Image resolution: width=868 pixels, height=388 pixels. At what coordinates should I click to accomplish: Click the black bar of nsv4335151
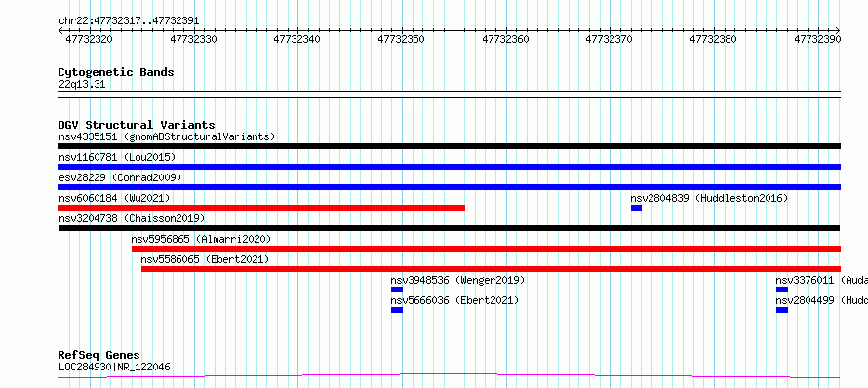click(449, 146)
